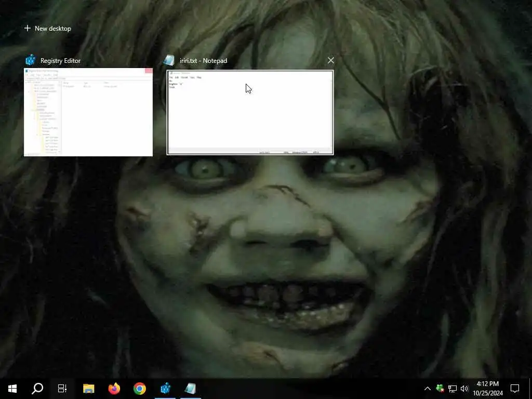Click the green tray icon with the red badge

pyautogui.click(x=440, y=389)
